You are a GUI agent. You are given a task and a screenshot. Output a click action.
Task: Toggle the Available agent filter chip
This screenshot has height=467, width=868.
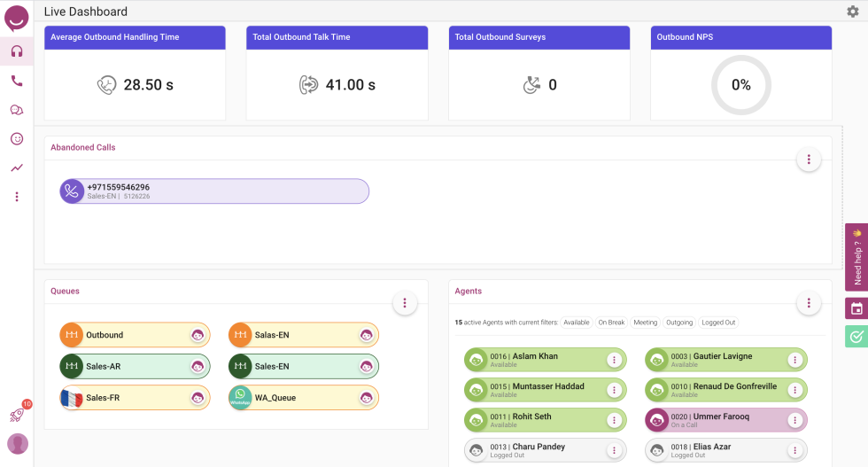(x=577, y=323)
